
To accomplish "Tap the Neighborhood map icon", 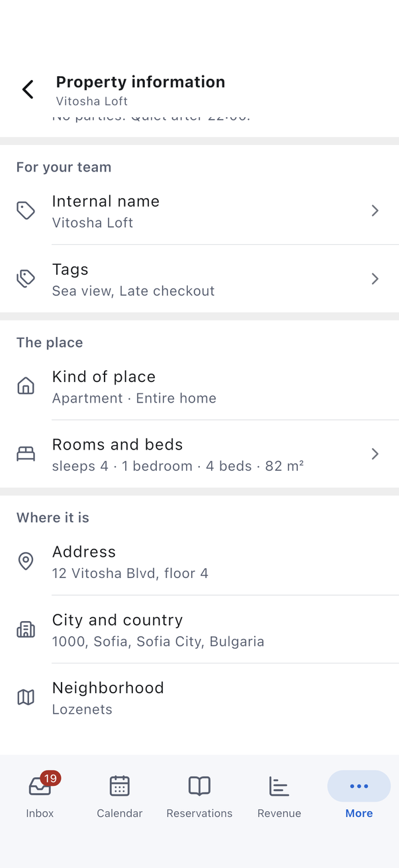I will (x=26, y=697).
